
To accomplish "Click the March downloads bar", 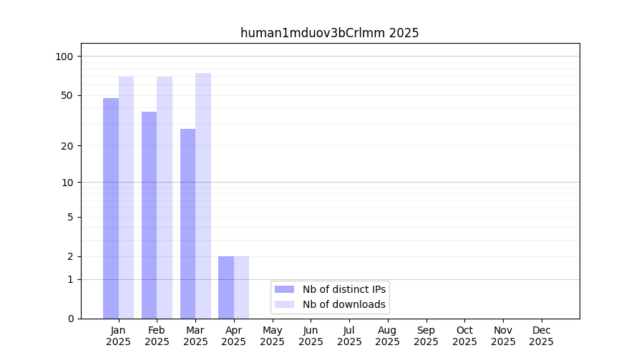I will coord(203,195).
